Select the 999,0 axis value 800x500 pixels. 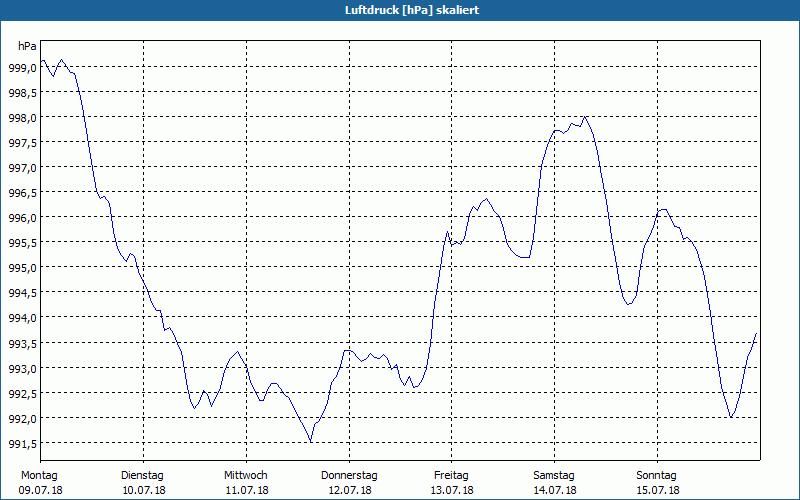click(x=22, y=67)
